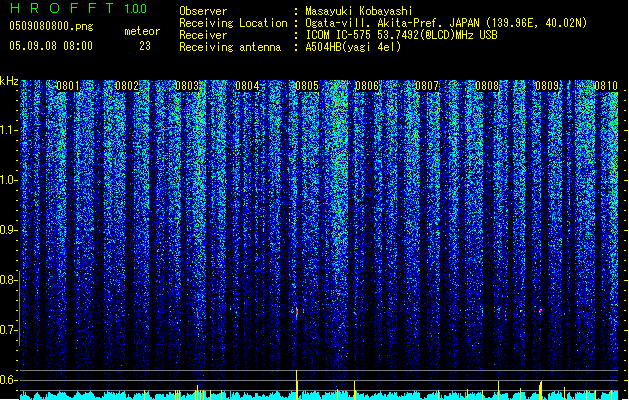
Task: Click the 0.8 kHz axis label
Action: [x=9, y=280]
